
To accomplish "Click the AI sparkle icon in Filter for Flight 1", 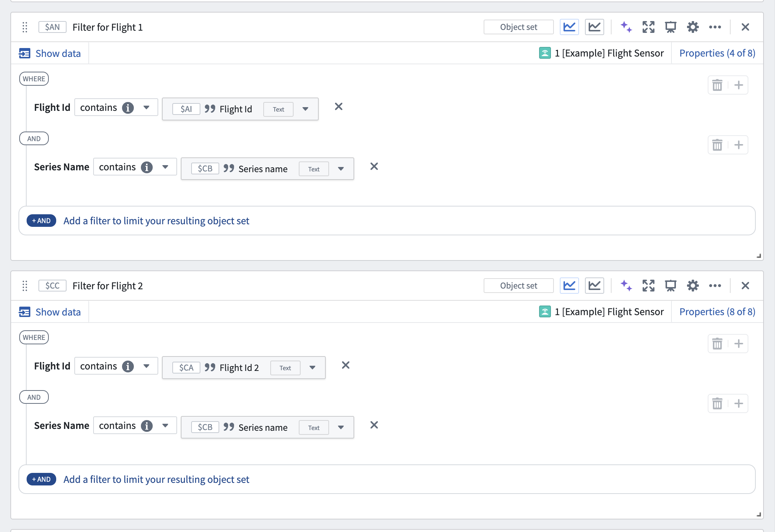I will tap(626, 27).
